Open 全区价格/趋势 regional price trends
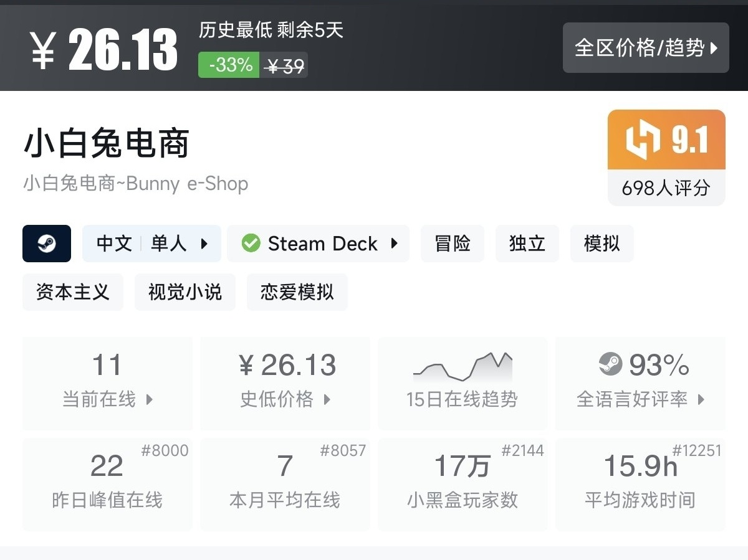Image resolution: width=748 pixels, height=560 pixels. click(646, 48)
